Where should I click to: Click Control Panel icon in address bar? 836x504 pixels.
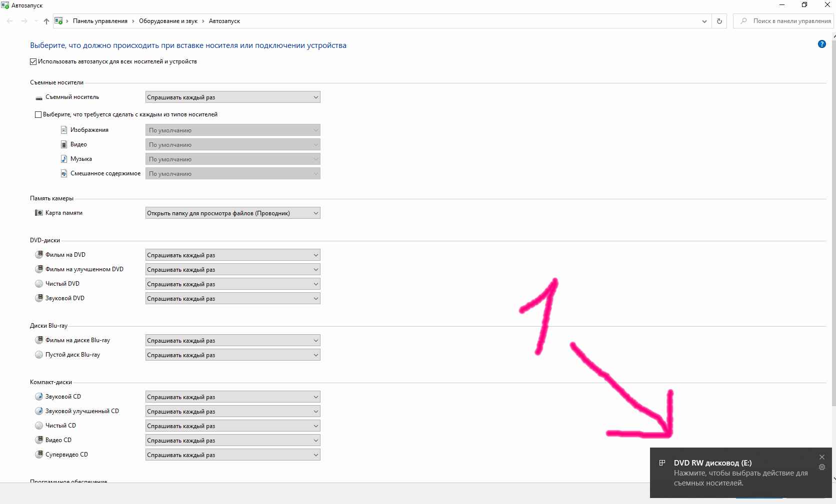click(x=58, y=21)
